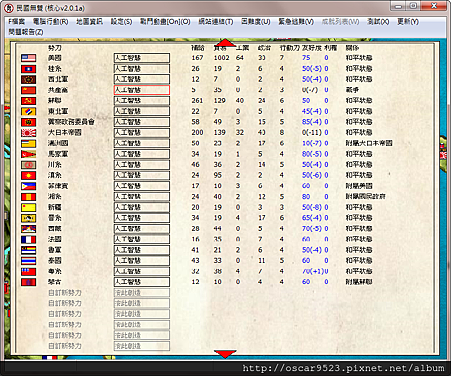Image resolution: width=451 pixels, height=376 pixels.
Task: Click the 冀察政務委員會 faction name
Action: pos(71,122)
